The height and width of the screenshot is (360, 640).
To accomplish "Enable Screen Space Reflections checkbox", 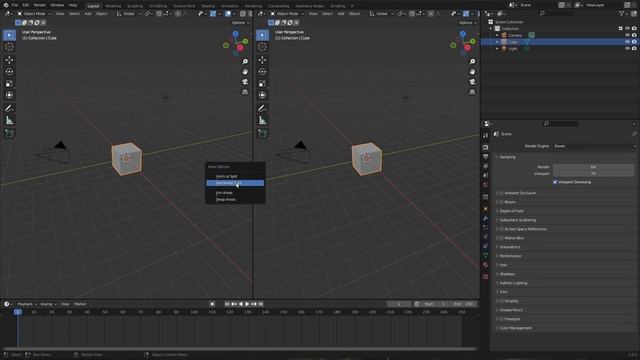I will (502, 229).
